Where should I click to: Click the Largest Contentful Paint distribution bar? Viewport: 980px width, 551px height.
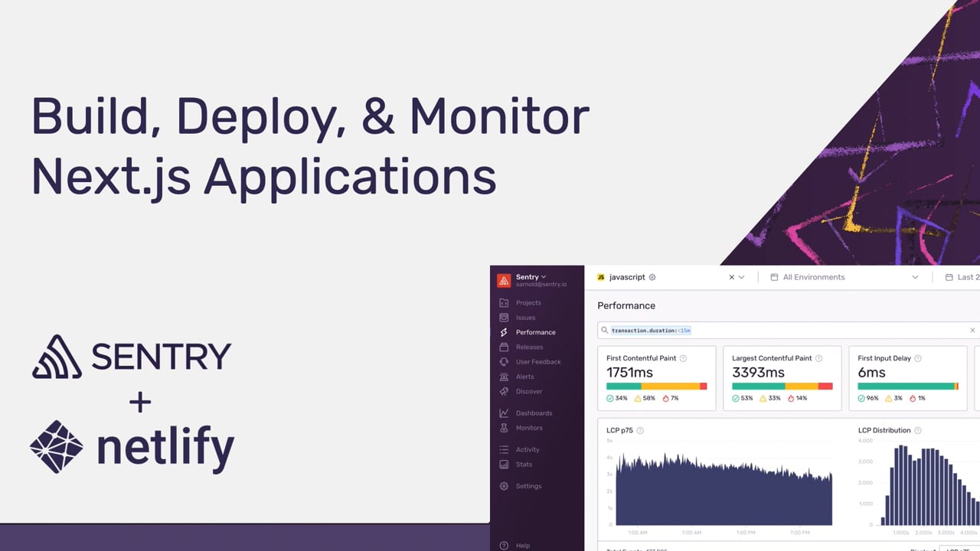point(782,386)
